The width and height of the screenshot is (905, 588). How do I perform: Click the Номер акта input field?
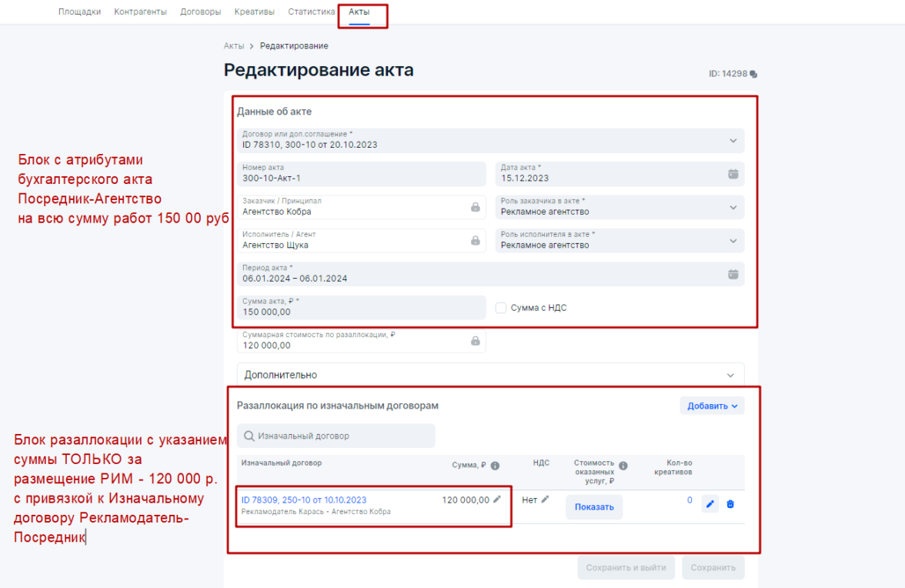click(362, 174)
